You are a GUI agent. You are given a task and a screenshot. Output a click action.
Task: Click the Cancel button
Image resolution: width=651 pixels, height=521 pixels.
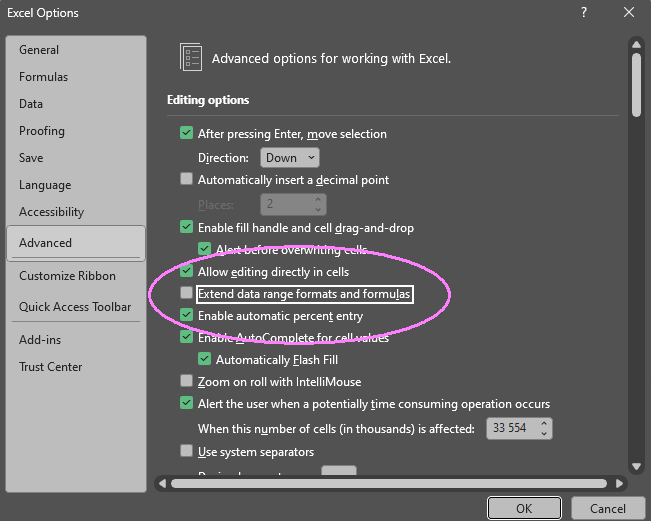608,509
